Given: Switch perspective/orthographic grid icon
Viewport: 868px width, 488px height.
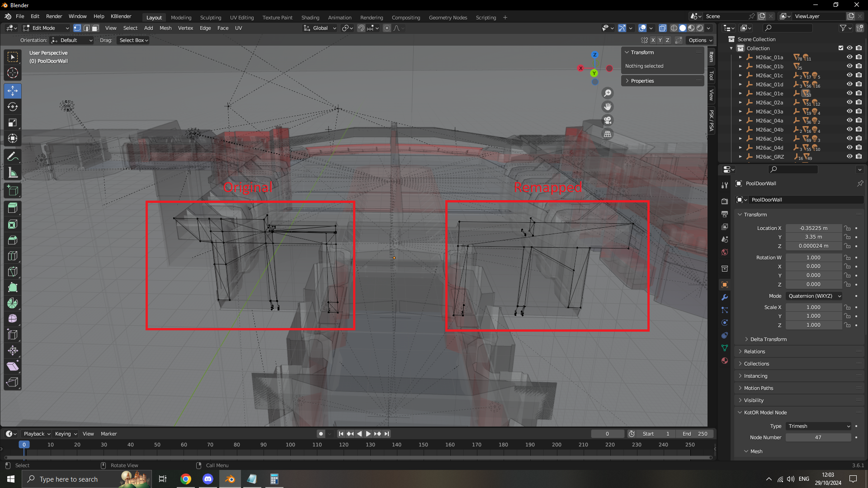Looking at the screenshot, I should pyautogui.click(x=608, y=134).
